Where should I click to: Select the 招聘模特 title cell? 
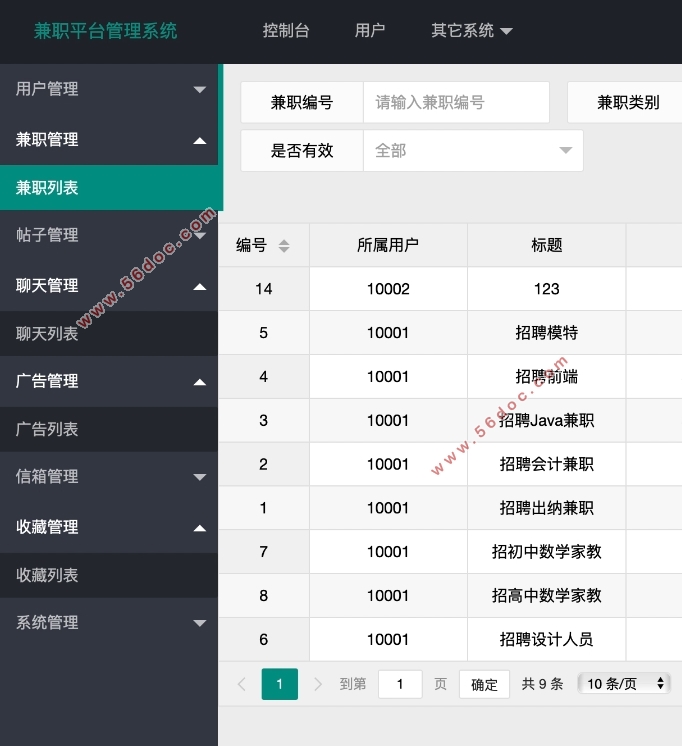click(x=546, y=333)
